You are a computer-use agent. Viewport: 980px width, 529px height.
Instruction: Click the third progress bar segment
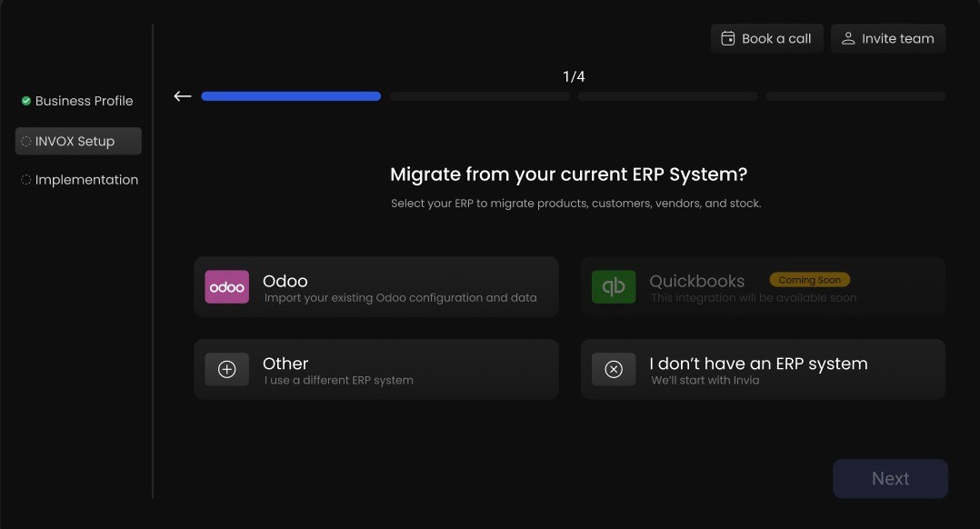667,96
